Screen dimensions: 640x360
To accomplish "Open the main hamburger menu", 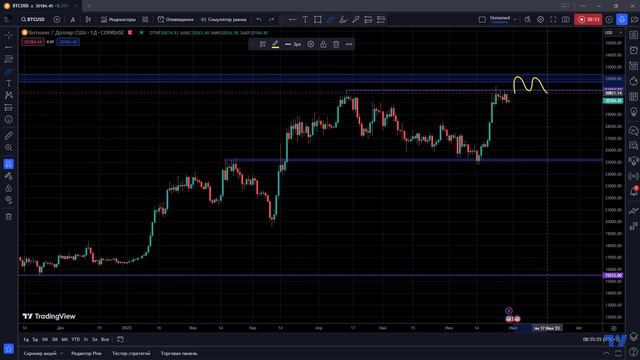I will 7,20.
